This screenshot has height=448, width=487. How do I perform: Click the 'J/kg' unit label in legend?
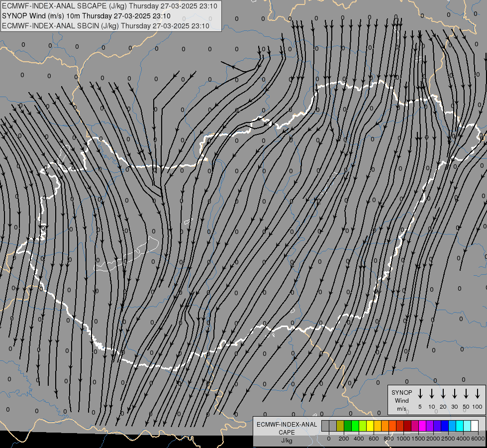tap(287, 441)
